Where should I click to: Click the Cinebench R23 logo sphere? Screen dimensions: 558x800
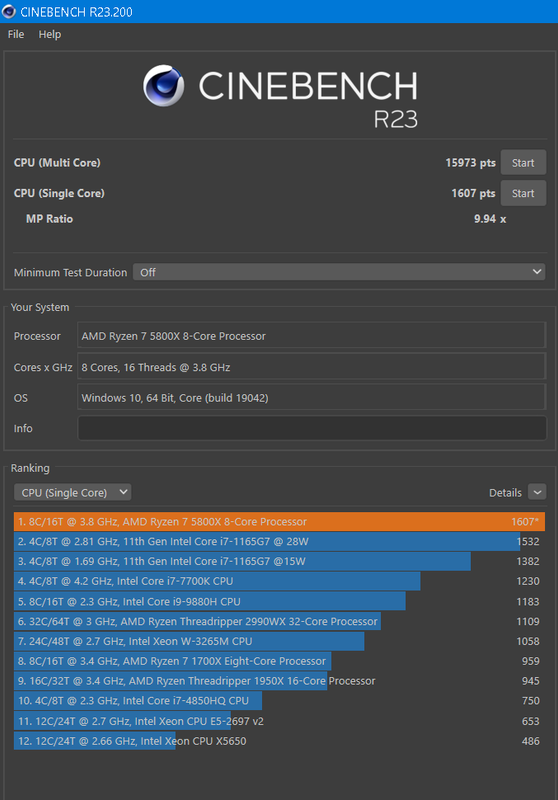(163, 85)
